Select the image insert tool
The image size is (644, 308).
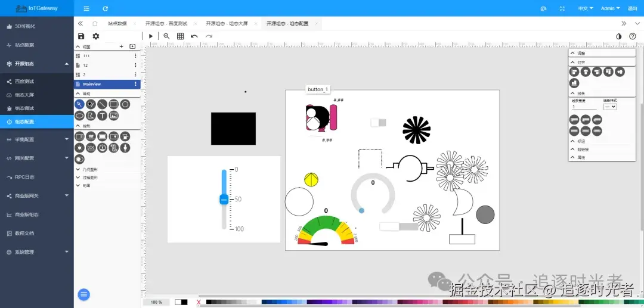pos(114,116)
